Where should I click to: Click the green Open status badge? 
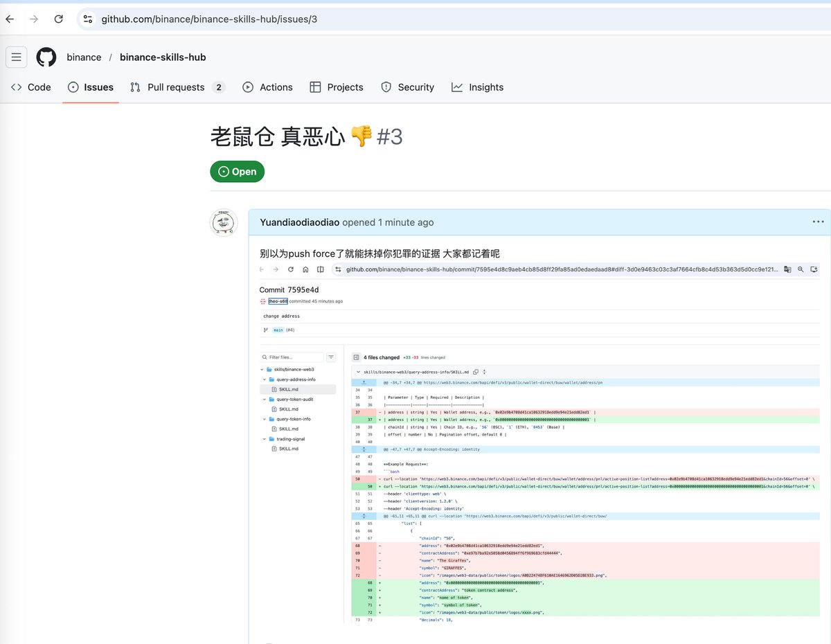click(x=238, y=172)
